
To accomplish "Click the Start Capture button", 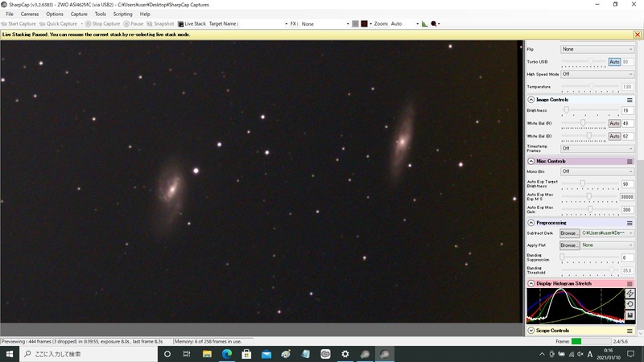I will click(19, 24).
